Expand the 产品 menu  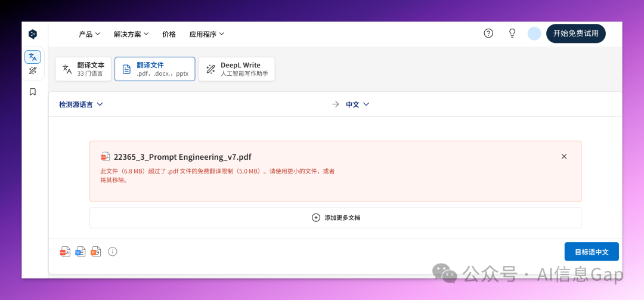click(x=89, y=34)
